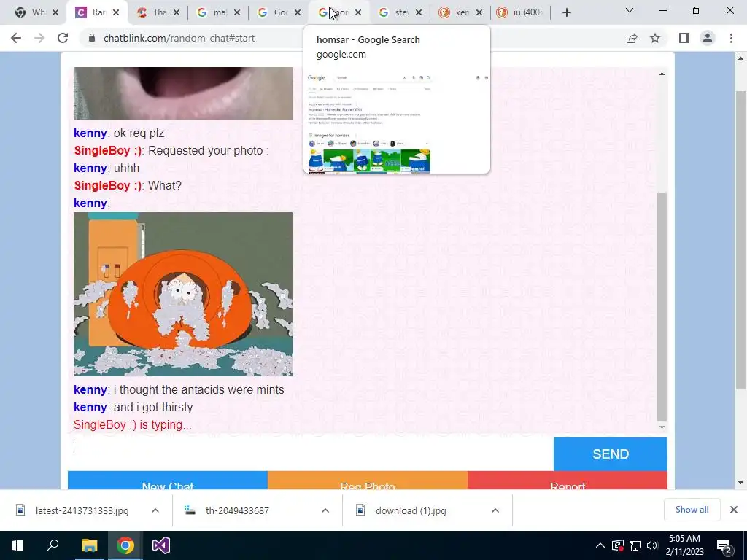Reload the chatblink page
Screen dimensions: 747x560
[x=63, y=38]
